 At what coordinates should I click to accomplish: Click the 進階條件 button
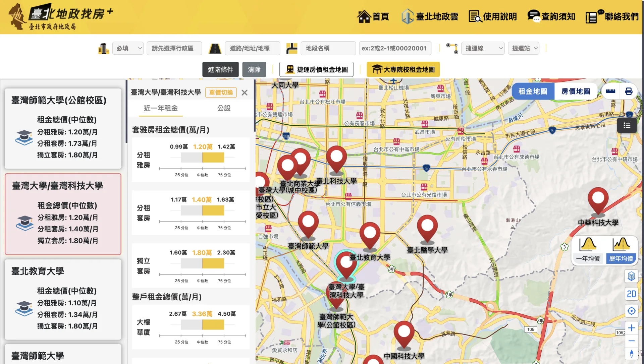(220, 69)
